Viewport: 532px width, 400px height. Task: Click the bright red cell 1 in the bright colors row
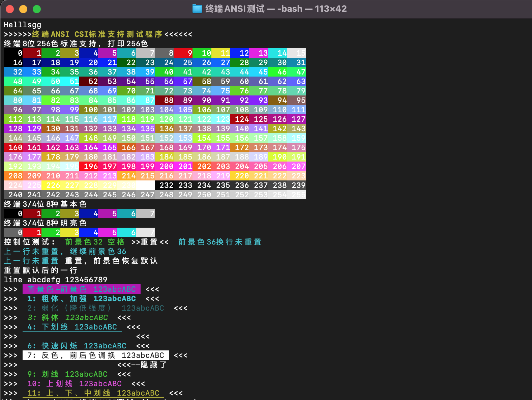tap(32, 232)
